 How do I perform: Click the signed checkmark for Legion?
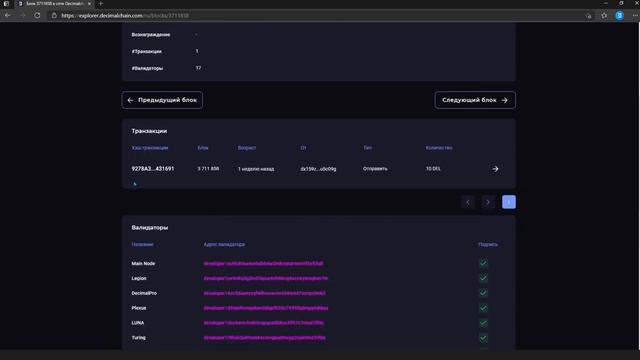[x=483, y=278]
